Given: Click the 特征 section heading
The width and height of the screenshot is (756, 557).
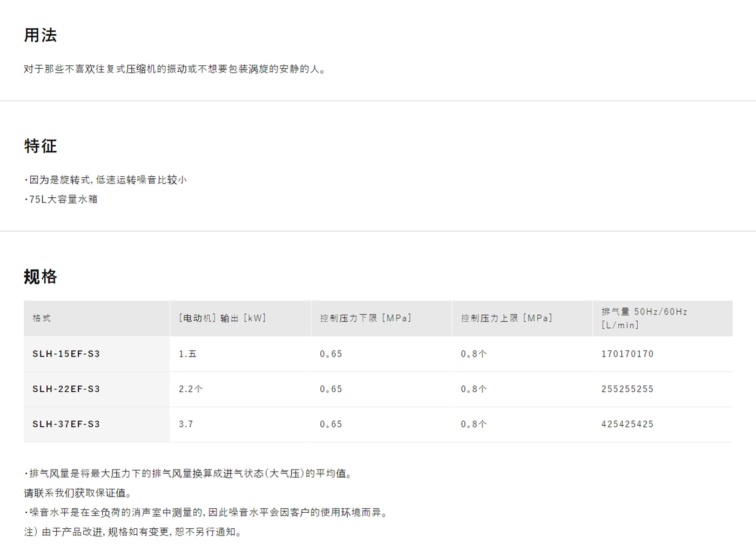Looking at the screenshot, I should point(40,146).
